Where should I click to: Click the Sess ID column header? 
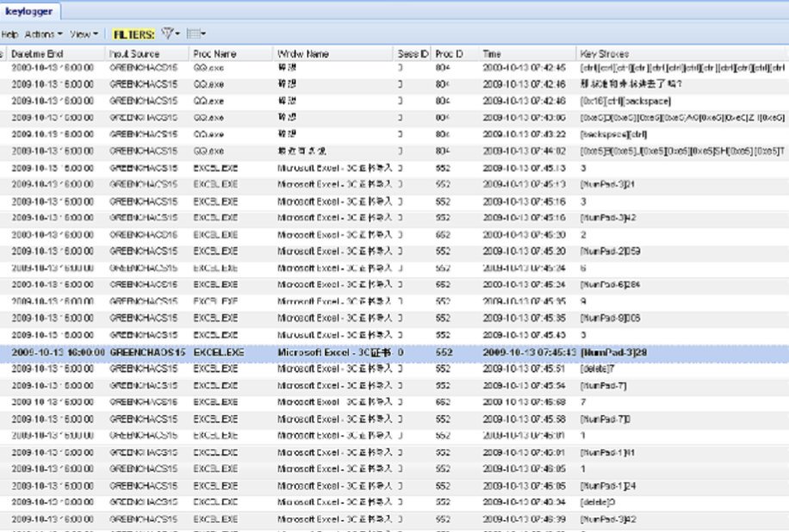pos(411,52)
